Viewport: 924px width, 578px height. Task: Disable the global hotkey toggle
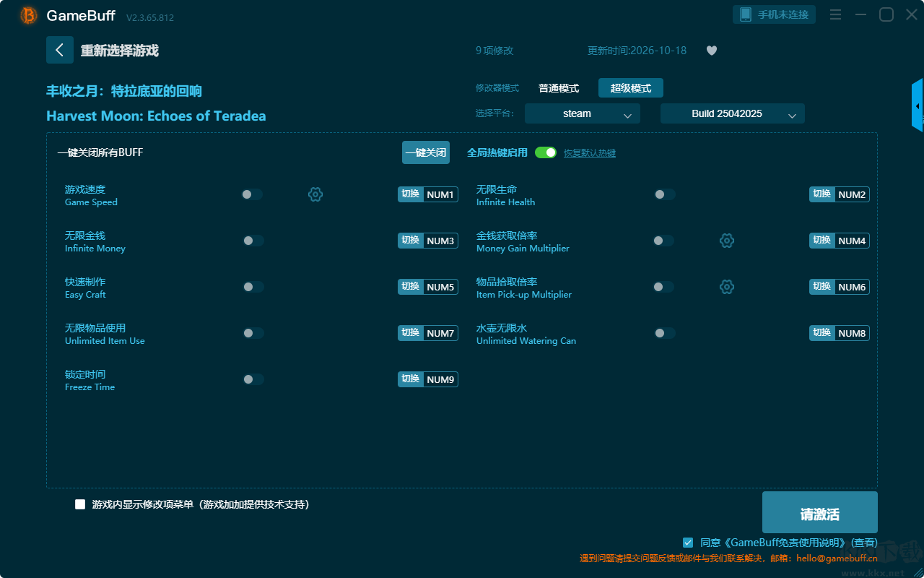pos(546,152)
